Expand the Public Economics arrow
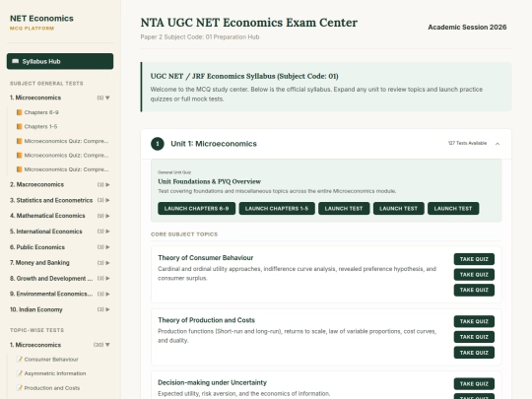 (x=107, y=247)
